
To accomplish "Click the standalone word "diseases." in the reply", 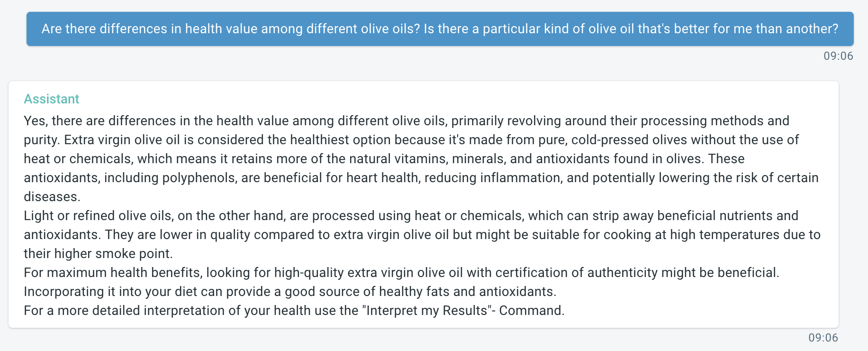I will tap(52, 197).
